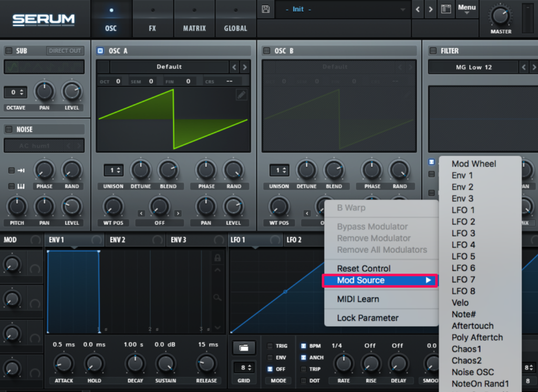The height and width of the screenshot is (392, 538).
Task: Open the LFO 2 tab
Action: coord(294,240)
